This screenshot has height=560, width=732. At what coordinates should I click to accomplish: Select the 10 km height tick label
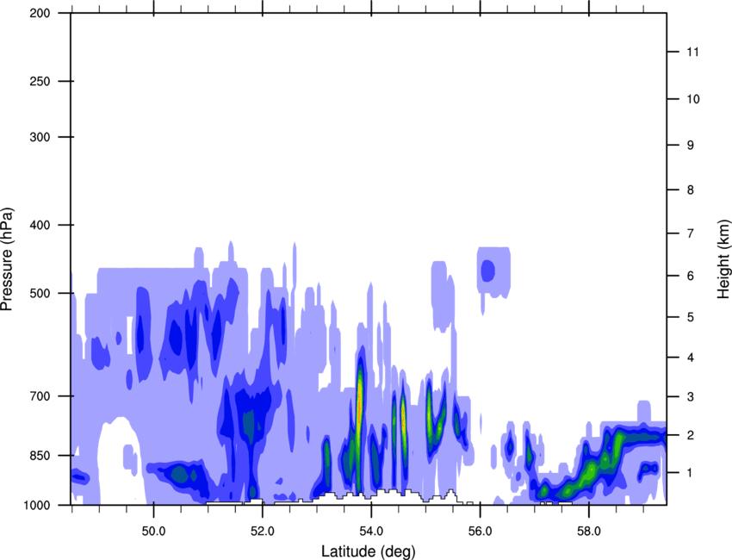coord(691,100)
